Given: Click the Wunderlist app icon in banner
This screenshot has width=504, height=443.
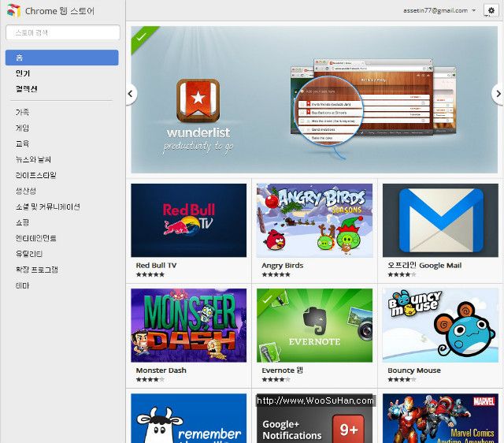Looking at the screenshot, I should (198, 101).
